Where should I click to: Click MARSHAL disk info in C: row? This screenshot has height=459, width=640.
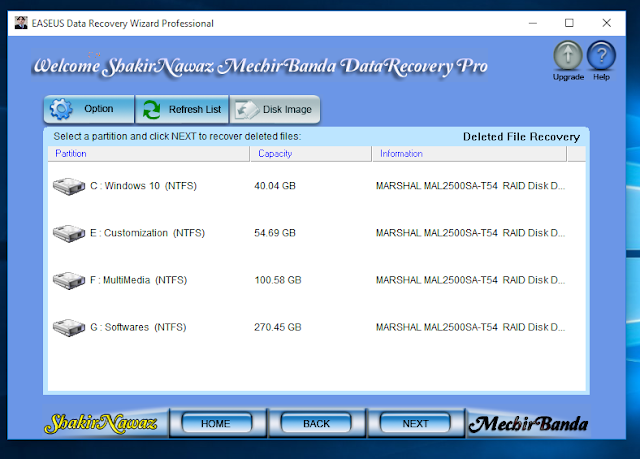click(x=470, y=186)
